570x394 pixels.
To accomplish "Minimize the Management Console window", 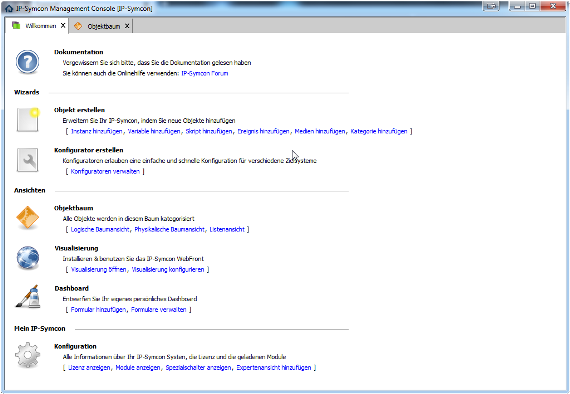I will point(518,6).
